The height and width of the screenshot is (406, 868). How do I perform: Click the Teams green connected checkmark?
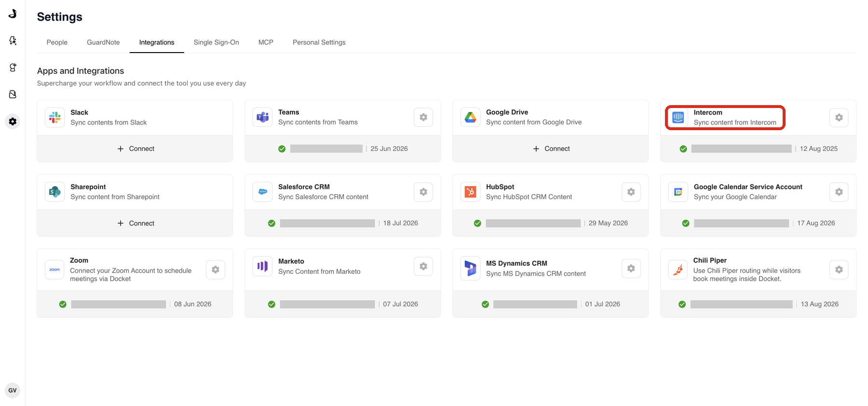pyautogui.click(x=282, y=149)
